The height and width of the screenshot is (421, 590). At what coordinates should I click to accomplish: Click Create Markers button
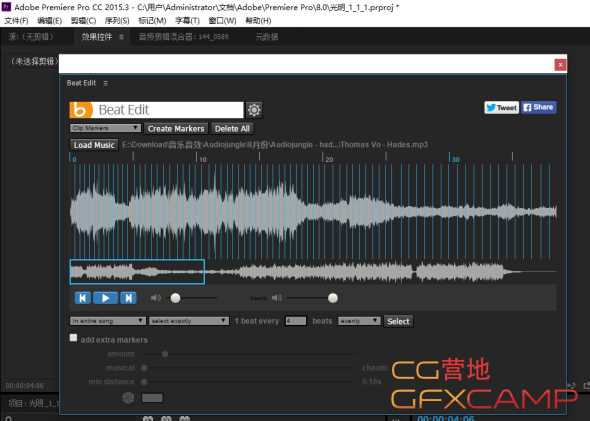(x=176, y=129)
